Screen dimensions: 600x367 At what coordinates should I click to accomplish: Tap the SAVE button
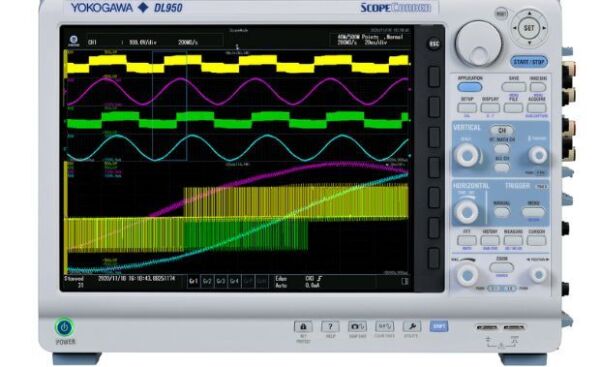(x=514, y=87)
